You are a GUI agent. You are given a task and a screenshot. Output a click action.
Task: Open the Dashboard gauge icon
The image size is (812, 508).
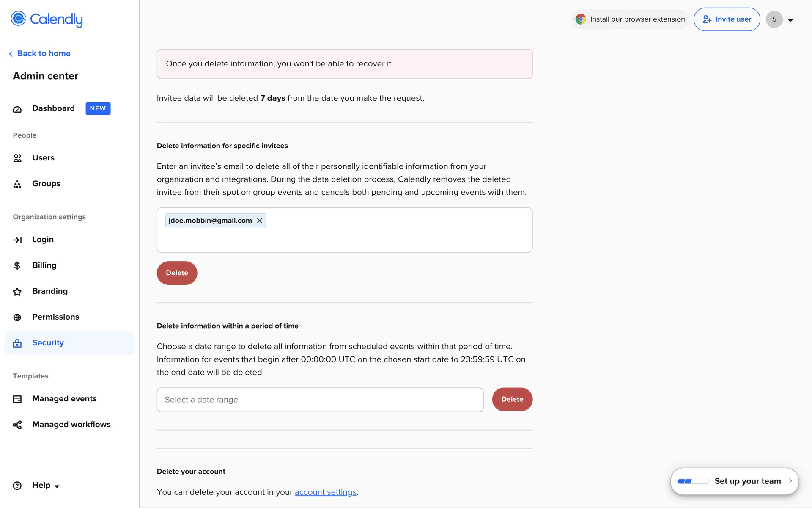[17, 109]
